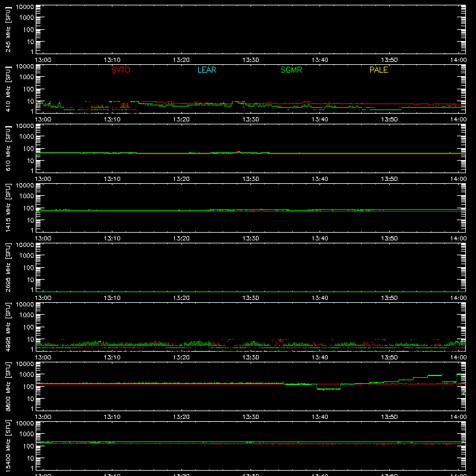This screenshot has width=476, height=476.
Task: Select the 4995 MHz [SFU] axis title
Action: point(8,327)
